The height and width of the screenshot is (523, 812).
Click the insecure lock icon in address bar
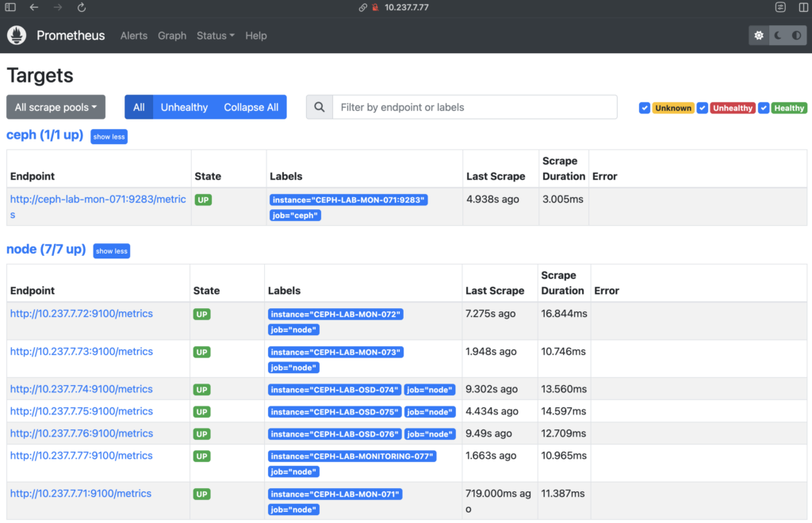(x=375, y=7)
